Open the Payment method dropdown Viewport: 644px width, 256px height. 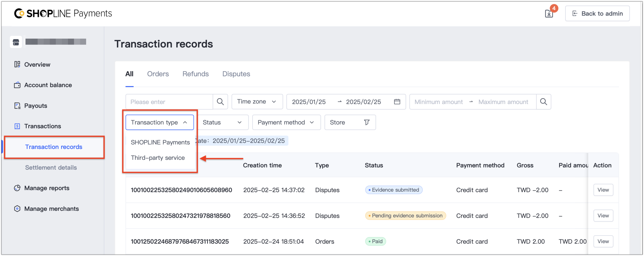pyautogui.click(x=286, y=122)
